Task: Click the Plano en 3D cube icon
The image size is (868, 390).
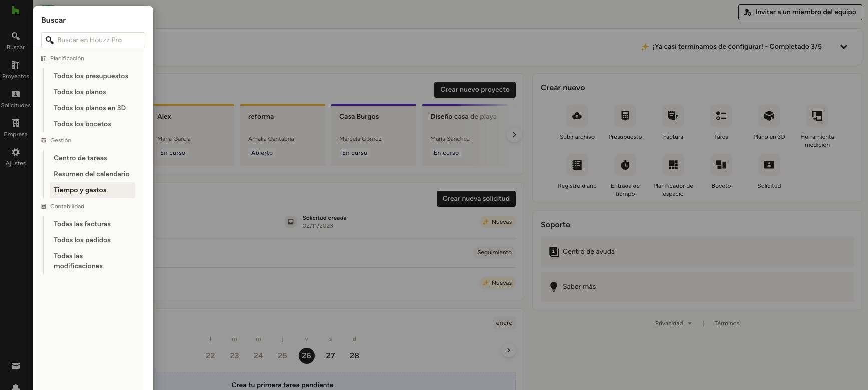Action: click(769, 116)
